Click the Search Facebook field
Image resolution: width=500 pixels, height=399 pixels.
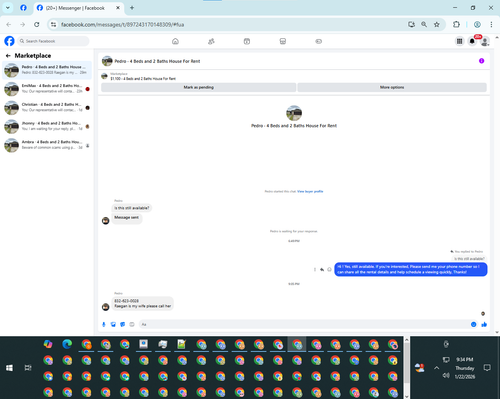(53, 41)
